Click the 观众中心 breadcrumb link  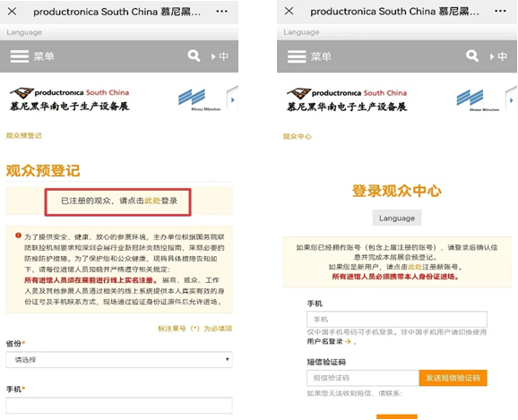[297, 136]
